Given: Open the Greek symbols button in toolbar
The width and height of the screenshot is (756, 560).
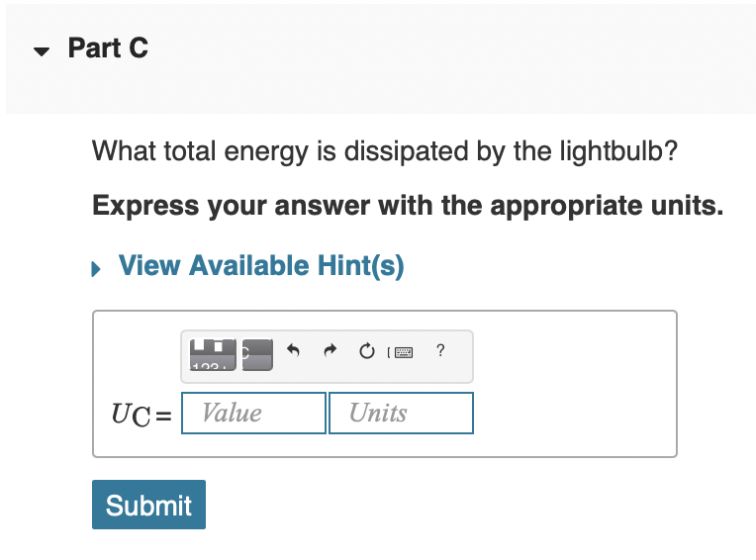Looking at the screenshot, I should pos(257,354).
